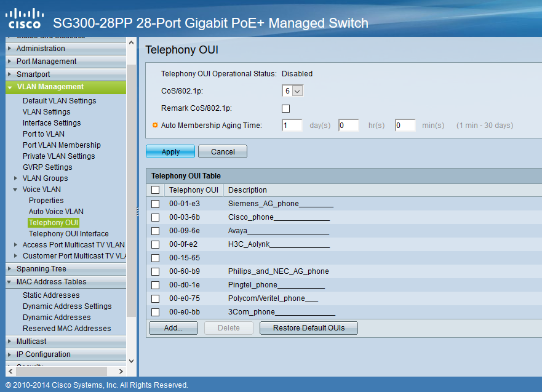The width and height of the screenshot is (542, 392).
Task: Enable Remark CoS/802.1p checkbox
Action: tap(286, 108)
